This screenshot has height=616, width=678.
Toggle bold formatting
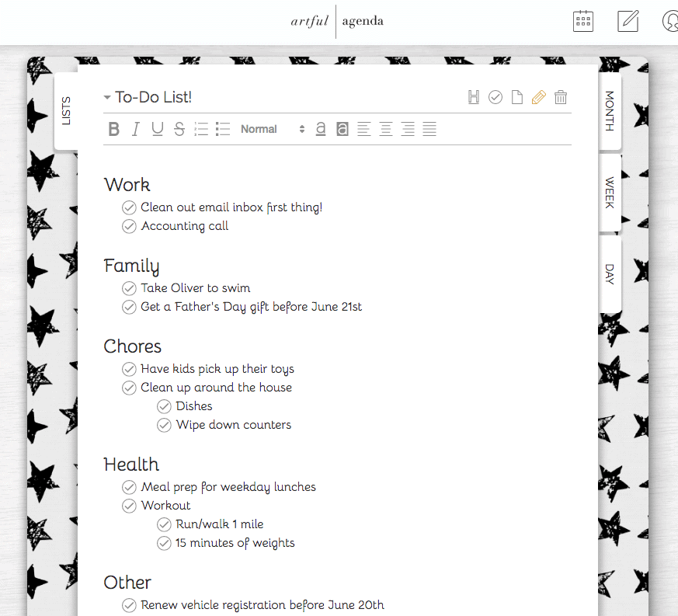tap(113, 129)
